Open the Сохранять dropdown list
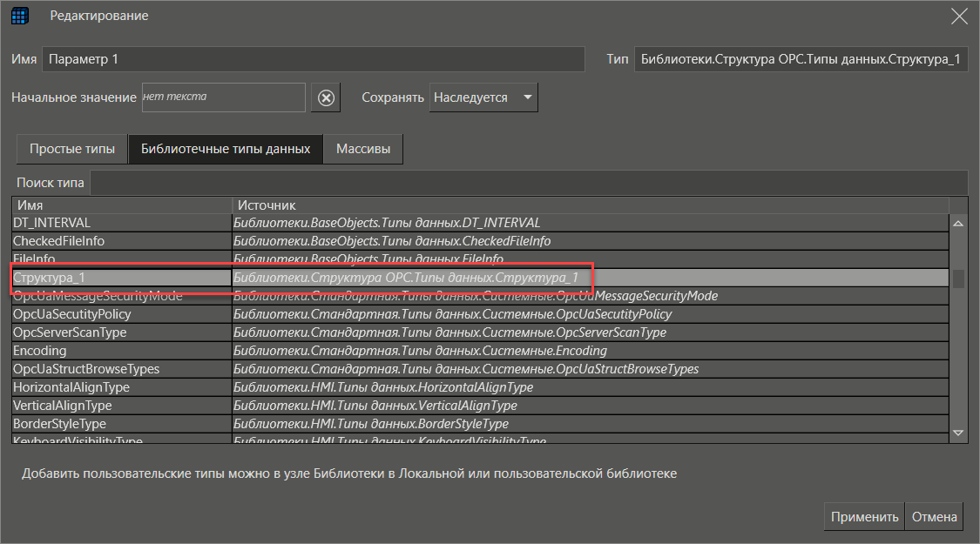Viewport: 980px width, 544px height. tap(484, 97)
